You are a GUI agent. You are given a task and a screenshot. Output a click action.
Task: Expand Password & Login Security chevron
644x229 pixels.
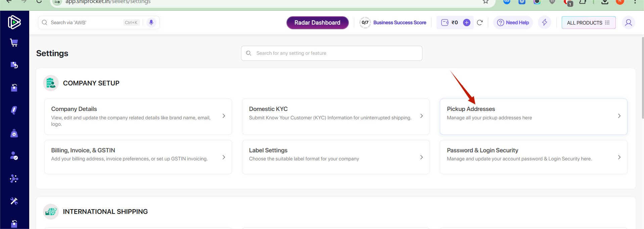619,157
